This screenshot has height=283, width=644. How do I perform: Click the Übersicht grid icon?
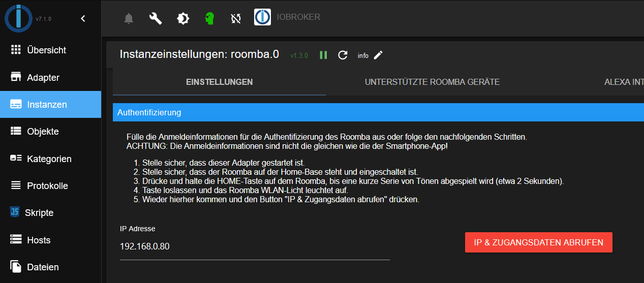[x=16, y=50]
